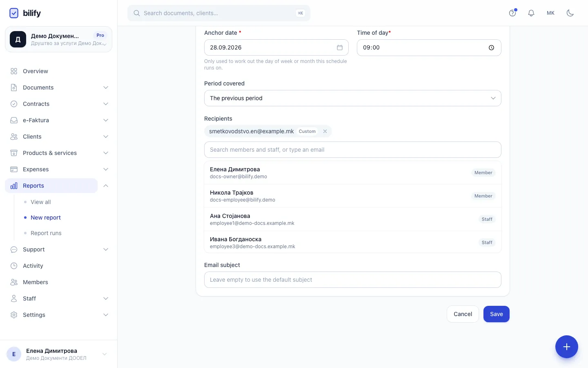The height and width of the screenshot is (368, 588).
Task: Focus the search documents and clients field
Action: [x=219, y=13]
